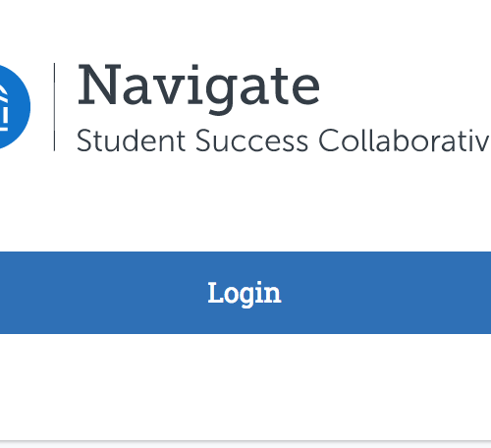Viewport: 491px width, 448px height.
Task: Click the white "Login" label text
Action: point(245,293)
